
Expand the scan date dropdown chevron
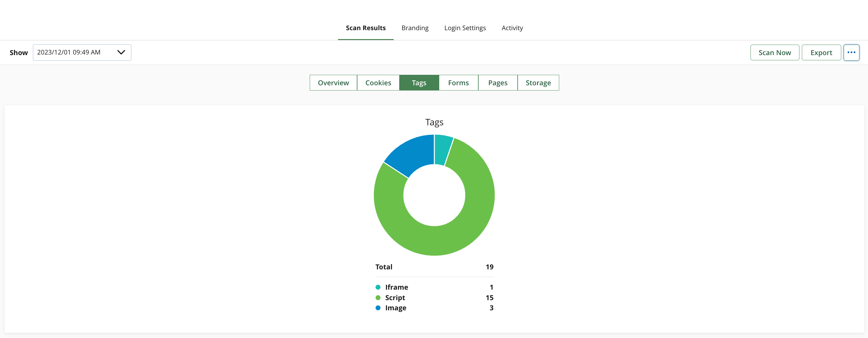pyautogui.click(x=121, y=52)
